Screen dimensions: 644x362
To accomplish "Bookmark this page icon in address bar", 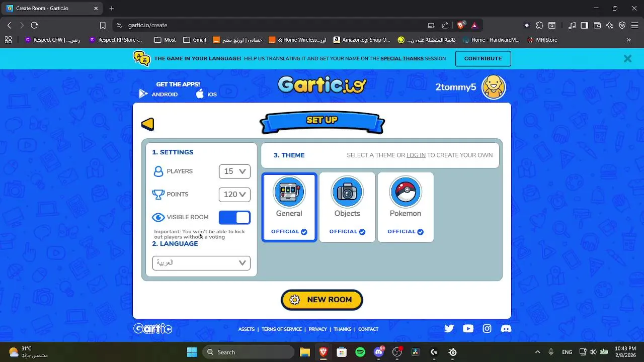I will click(x=103, y=25).
